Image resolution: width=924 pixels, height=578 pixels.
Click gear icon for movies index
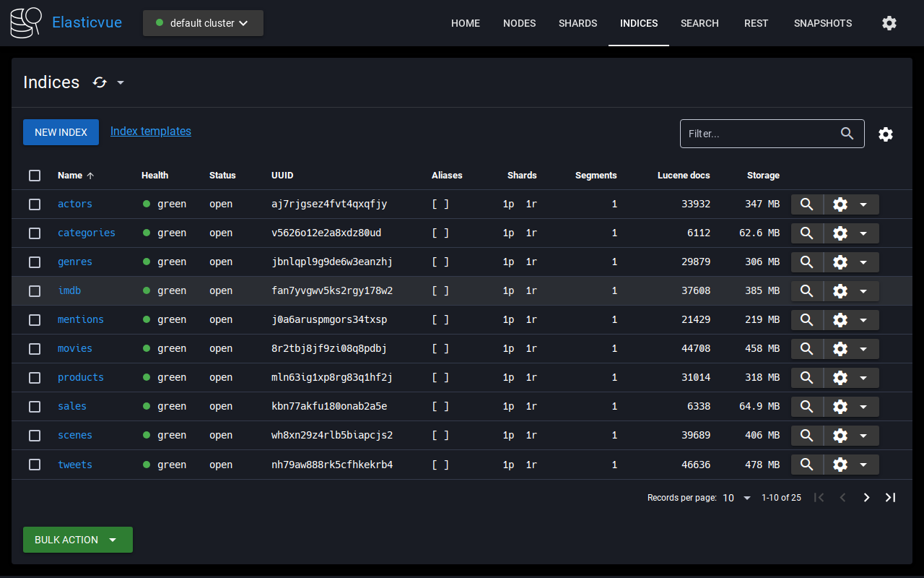(x=840, y=349)
